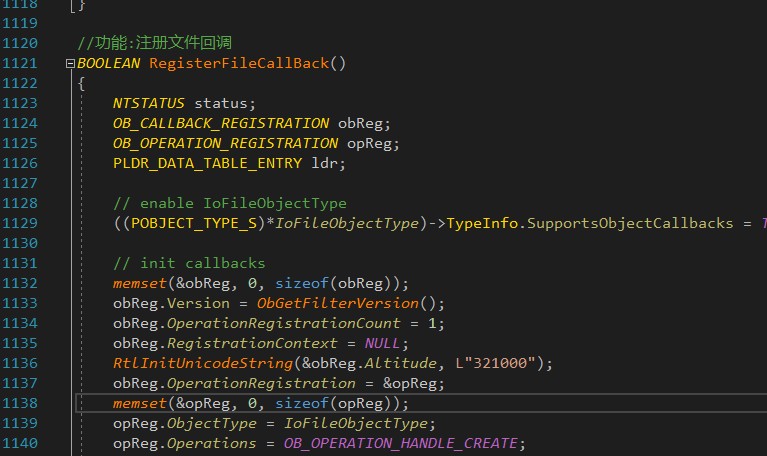Click memset call on line 1132
767x456 pixels.
pyautogui.click(x=140, y=283)
